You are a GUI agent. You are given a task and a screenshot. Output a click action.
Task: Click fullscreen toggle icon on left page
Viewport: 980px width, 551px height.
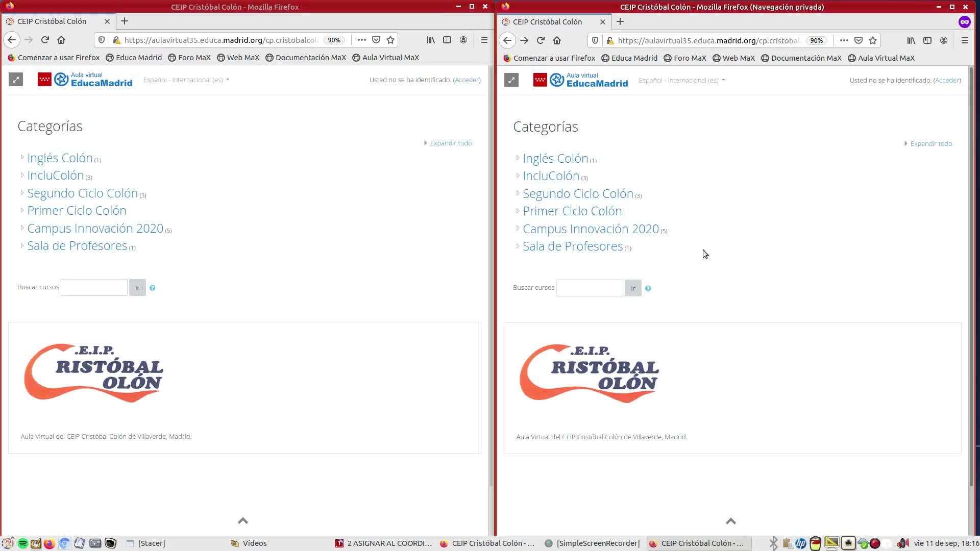[x=16, y=80]
